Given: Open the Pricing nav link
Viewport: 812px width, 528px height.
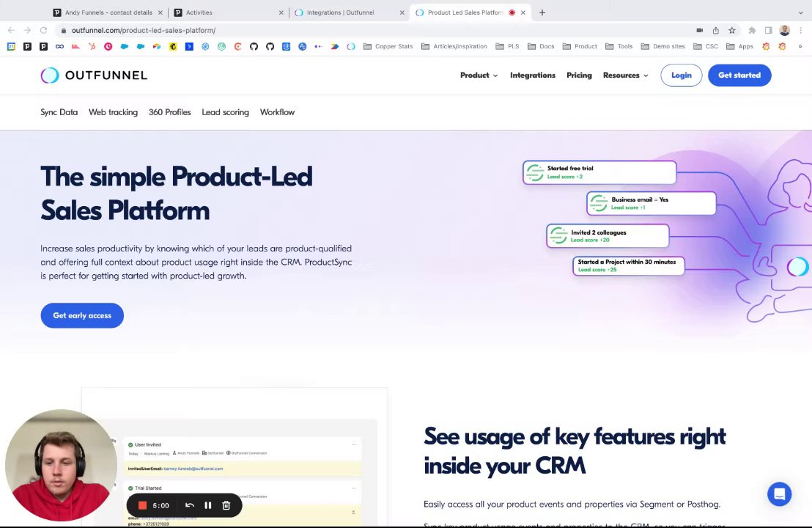Looking at the screenshot, I should pyautogui.click(x=579, y=75).
